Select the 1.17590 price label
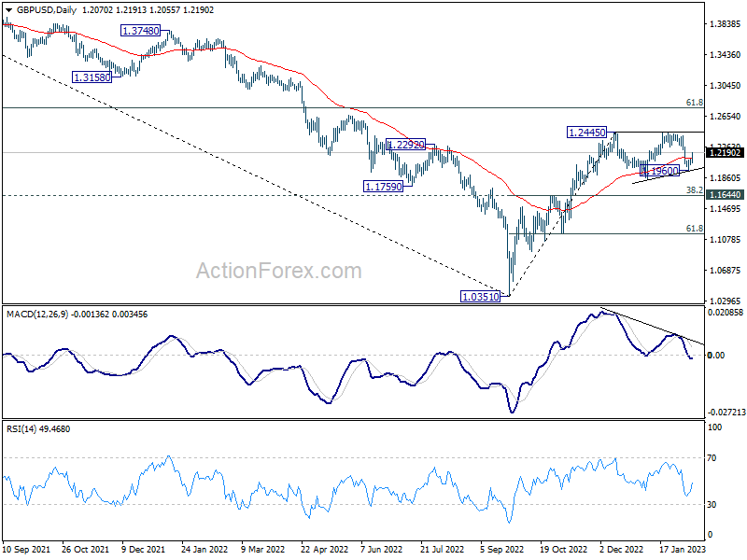This screenshot has width=747, height=560. tap(383, 187)
